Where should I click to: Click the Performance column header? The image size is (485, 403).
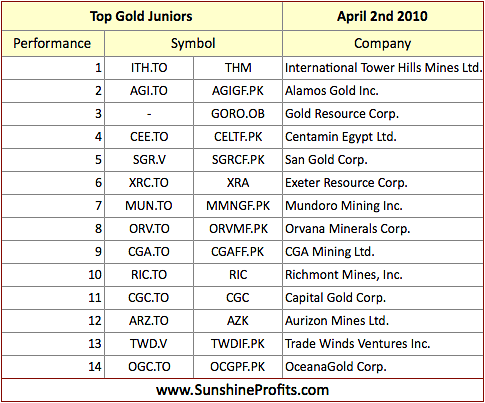[53, 43]
